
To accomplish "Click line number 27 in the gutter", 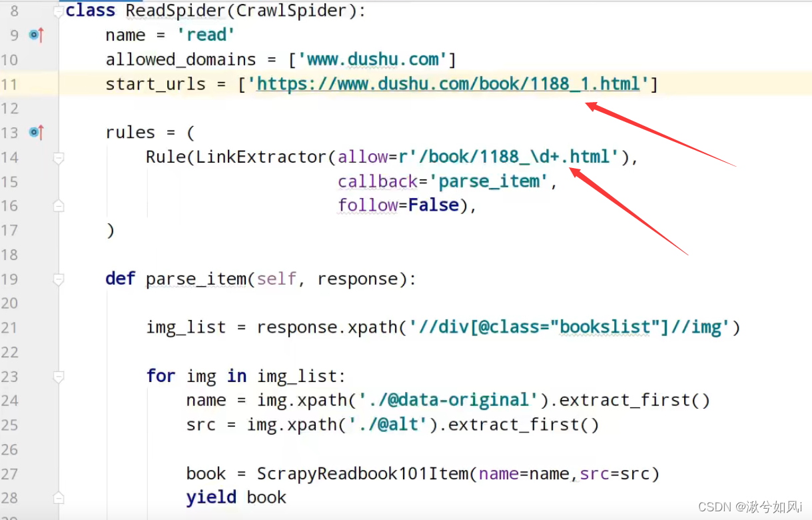I will (x=9, y=474).
